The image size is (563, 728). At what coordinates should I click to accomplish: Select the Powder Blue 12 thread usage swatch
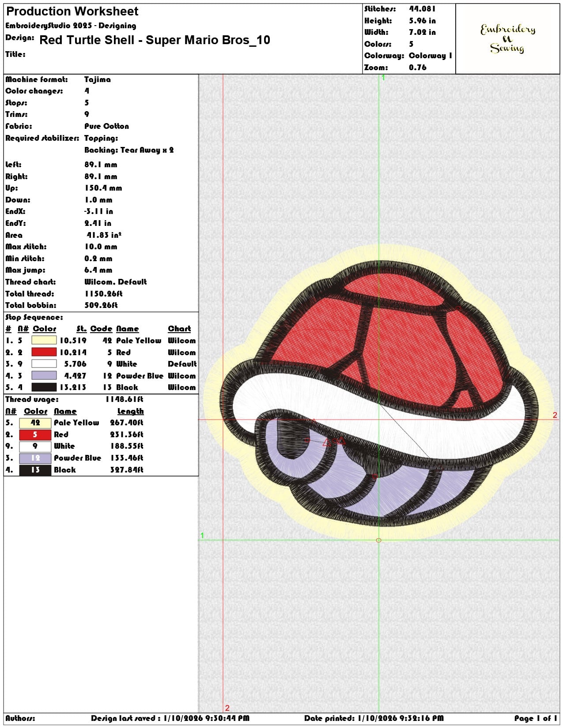tap(35, 458)
